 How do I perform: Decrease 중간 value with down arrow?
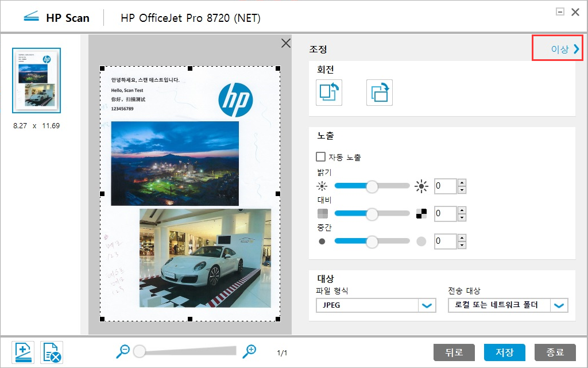tap(462, 245)
